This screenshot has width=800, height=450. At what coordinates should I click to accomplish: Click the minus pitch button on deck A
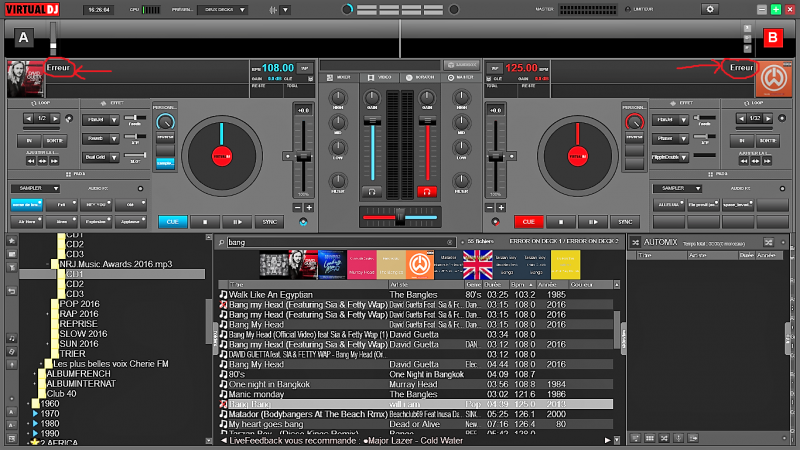coord(298,208)
